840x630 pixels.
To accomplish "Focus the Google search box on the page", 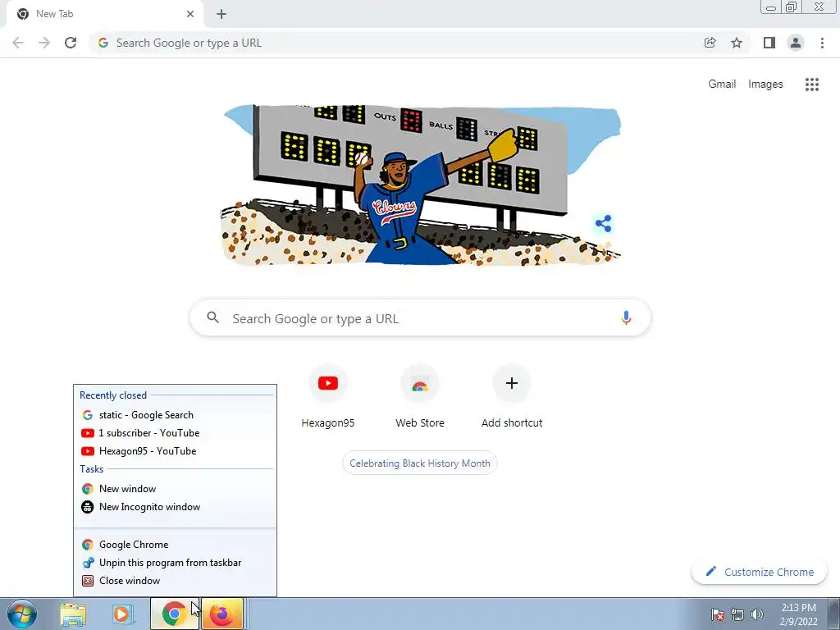I will [x=420, y=318].
